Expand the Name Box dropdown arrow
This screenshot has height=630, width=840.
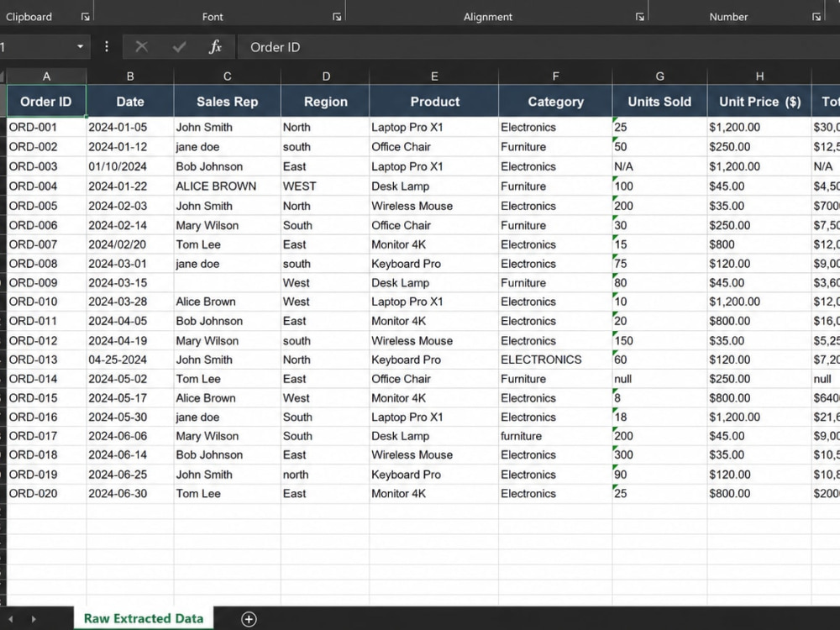coord(81,47)
